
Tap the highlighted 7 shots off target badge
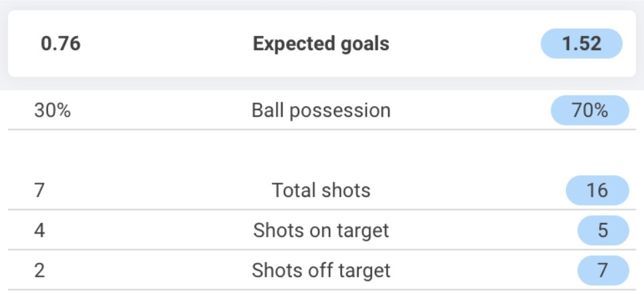coord(603,270)
